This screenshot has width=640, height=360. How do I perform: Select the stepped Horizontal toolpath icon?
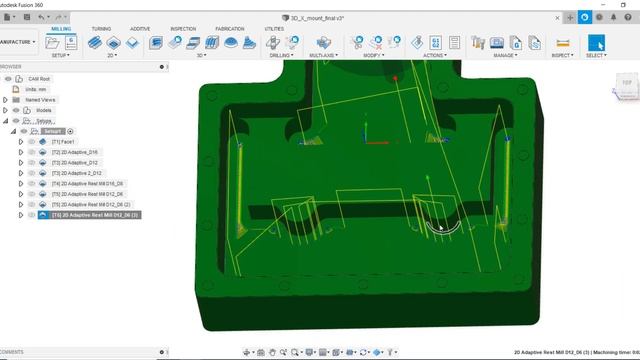249,43
